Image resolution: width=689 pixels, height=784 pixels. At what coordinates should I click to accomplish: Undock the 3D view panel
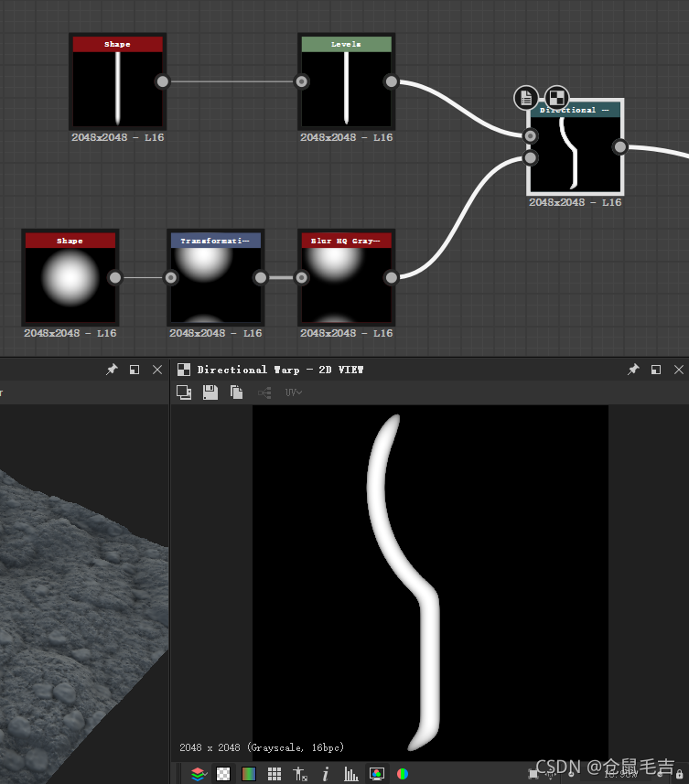tap(135, 370)
